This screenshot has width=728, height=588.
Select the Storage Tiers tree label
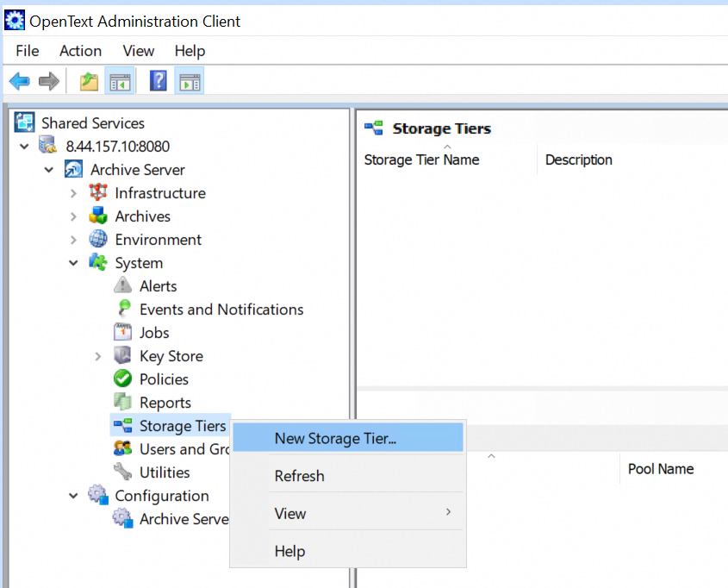click(183, 425)
